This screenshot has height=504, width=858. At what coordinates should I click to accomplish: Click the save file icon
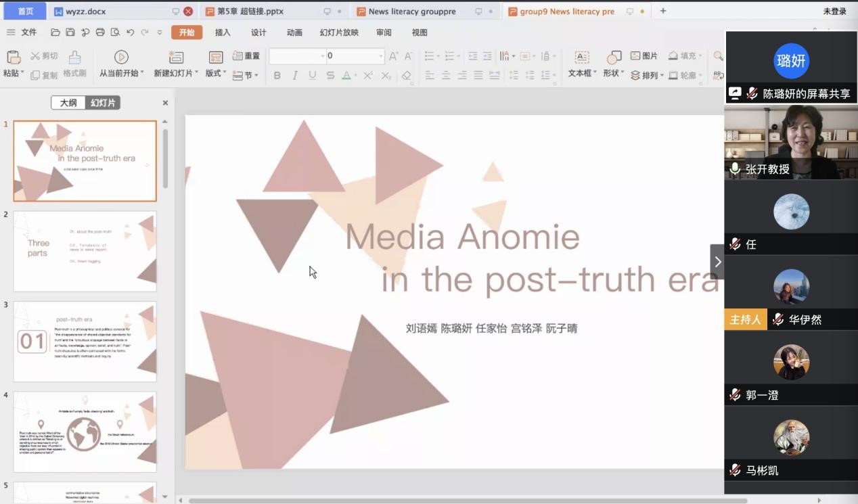(x=70, y=32)
